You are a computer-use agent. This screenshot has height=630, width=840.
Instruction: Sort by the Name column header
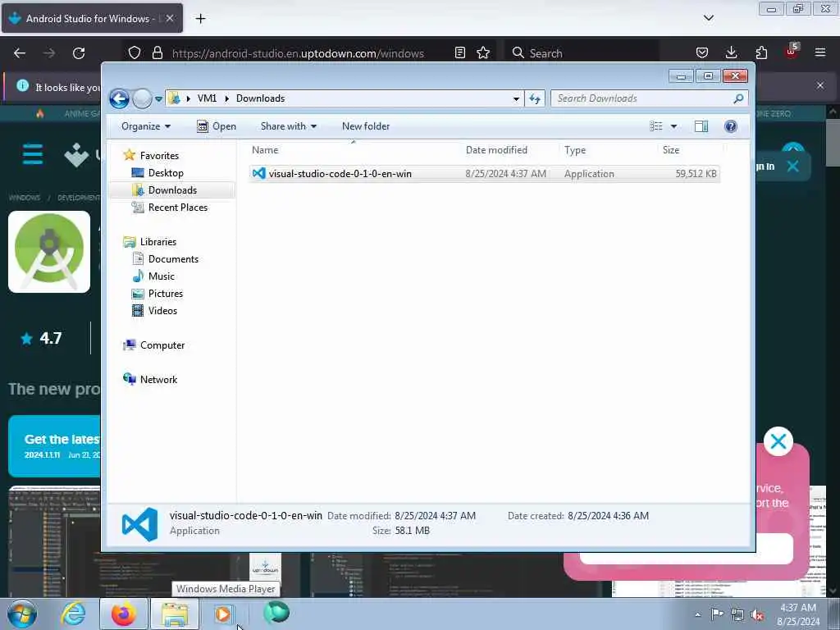[x=354, y=150]
